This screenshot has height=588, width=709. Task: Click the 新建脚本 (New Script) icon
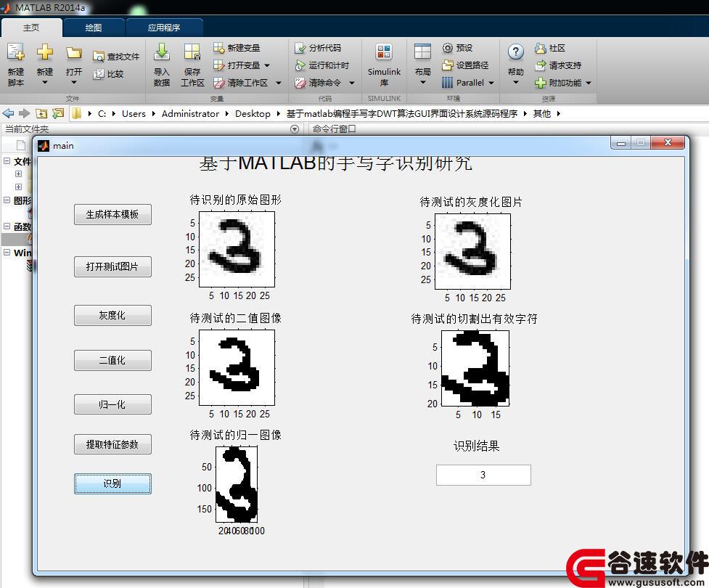coord(16,52)
